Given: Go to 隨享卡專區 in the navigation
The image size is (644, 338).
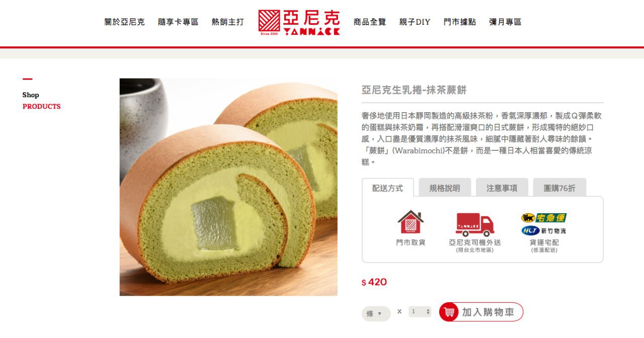Looking at the screenshot, I should point(178,22).
